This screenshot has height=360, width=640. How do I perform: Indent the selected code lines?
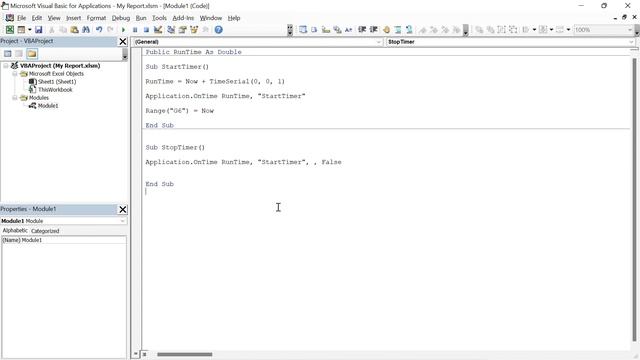(x=362, y=30)
